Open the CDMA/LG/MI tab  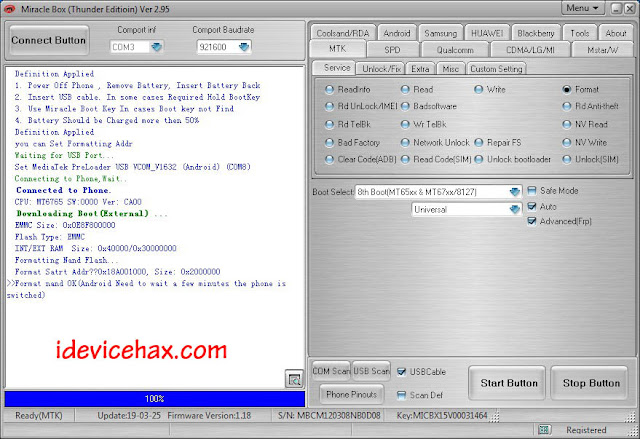coord(530,50)
